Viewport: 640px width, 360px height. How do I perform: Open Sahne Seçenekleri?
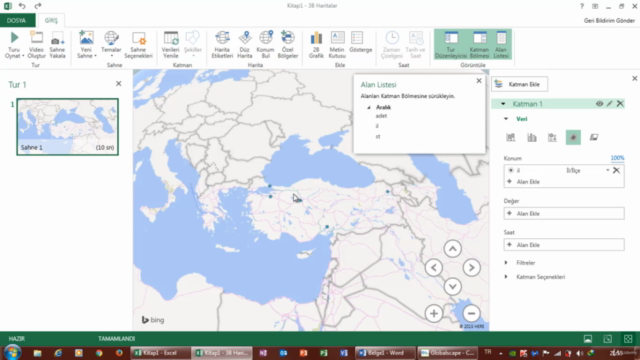(138, 44)
